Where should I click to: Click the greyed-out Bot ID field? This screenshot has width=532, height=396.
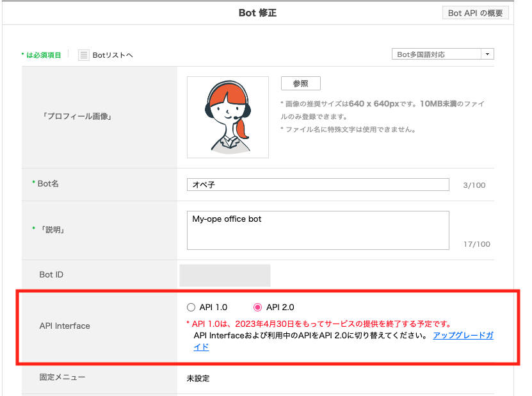tap(225, 275)
